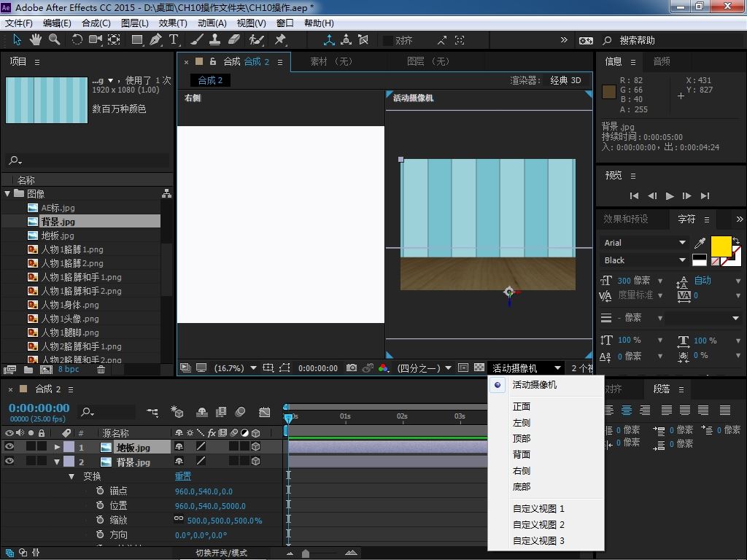This screenshot has width=747, height=560.
Task: Open the 文件(F) menu
Action: (x=18, y=23)
